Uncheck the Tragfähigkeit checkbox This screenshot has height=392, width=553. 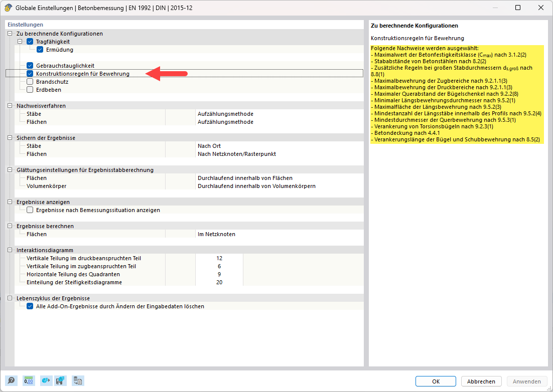click(30, 42)
